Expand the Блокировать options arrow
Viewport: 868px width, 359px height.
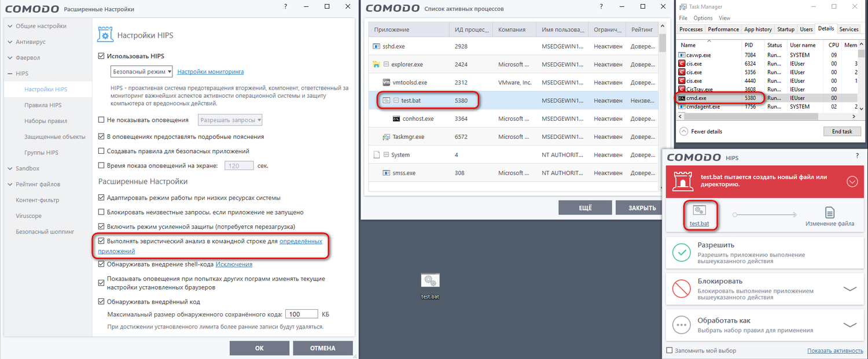point(849,288)
